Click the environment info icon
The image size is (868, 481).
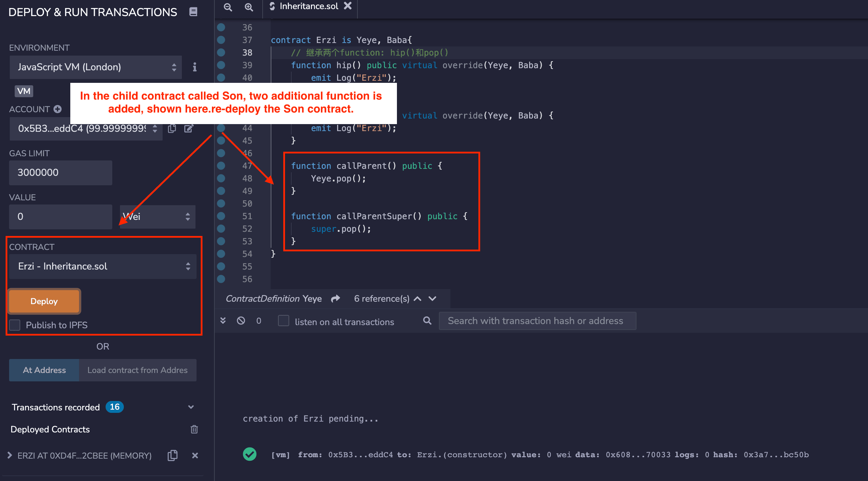pos(194,67)
